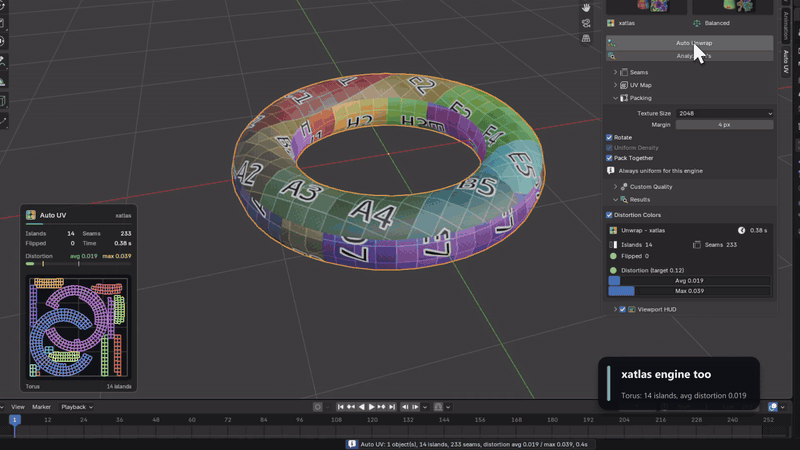Click the Auto Unwrap button
Screen dimensions: 800x450
(x=689, y=43)
